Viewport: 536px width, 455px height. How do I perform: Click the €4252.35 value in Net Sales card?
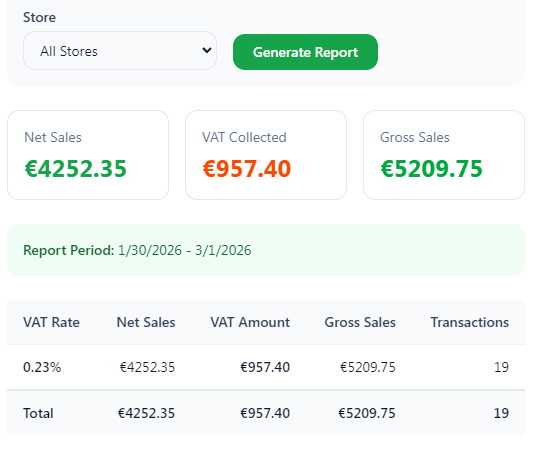(x=76, y=169)
